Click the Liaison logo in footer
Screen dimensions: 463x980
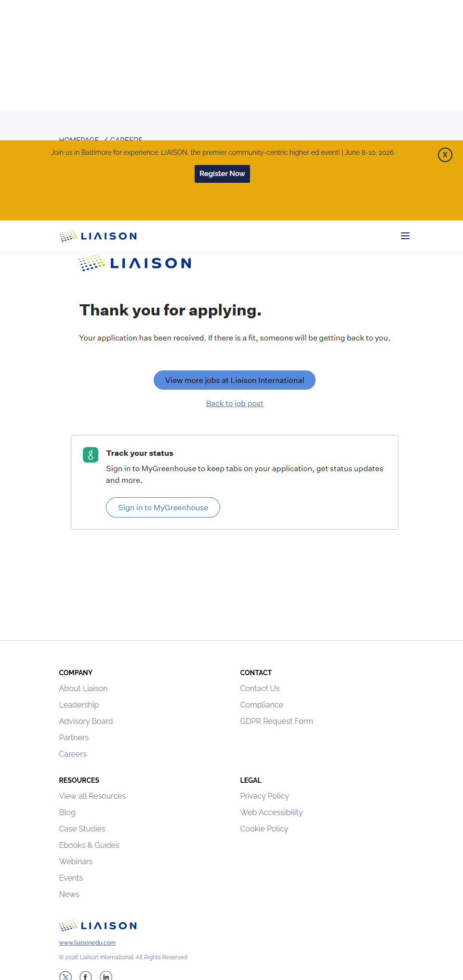[x=98, y=926]
